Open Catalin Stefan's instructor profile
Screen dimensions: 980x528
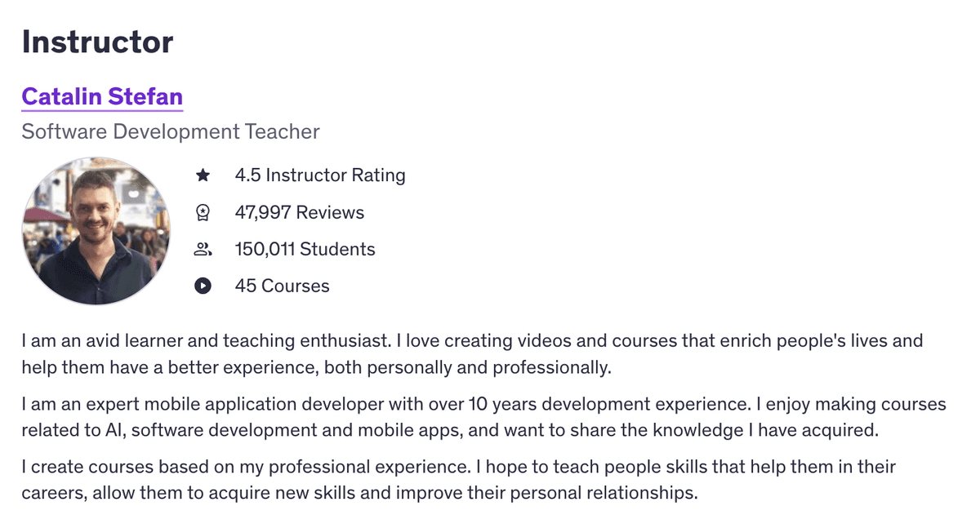pos(101,96)
